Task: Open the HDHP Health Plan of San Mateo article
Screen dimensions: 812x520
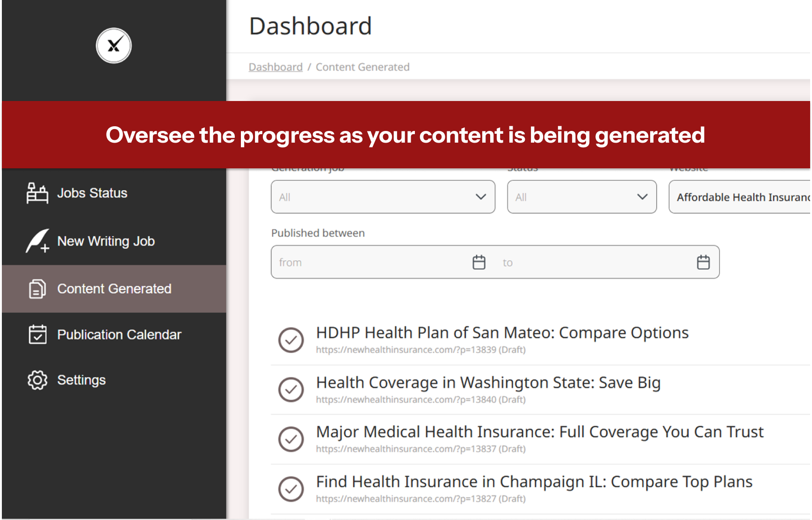Action: tap(502, 333)
